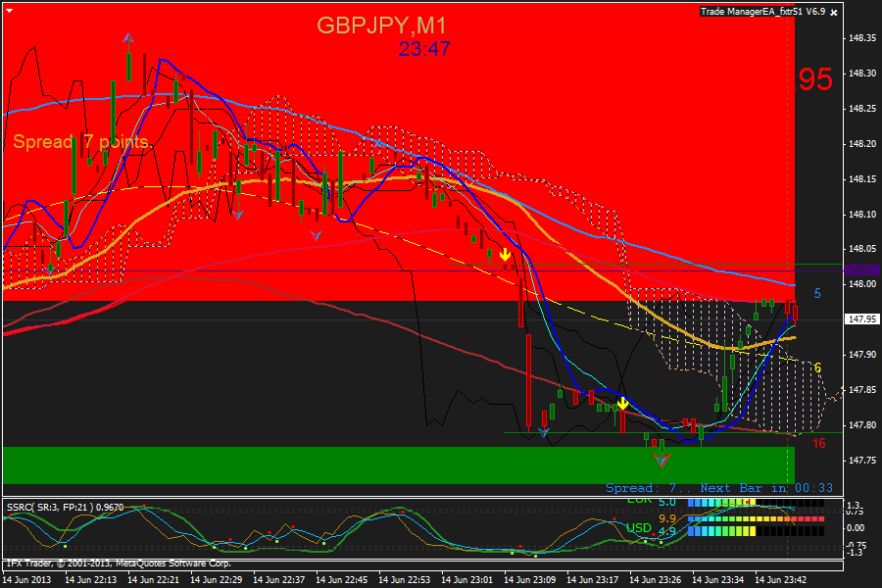
Task: Click the '14 Jun 2013' time axis label
Action: [26, 579]
